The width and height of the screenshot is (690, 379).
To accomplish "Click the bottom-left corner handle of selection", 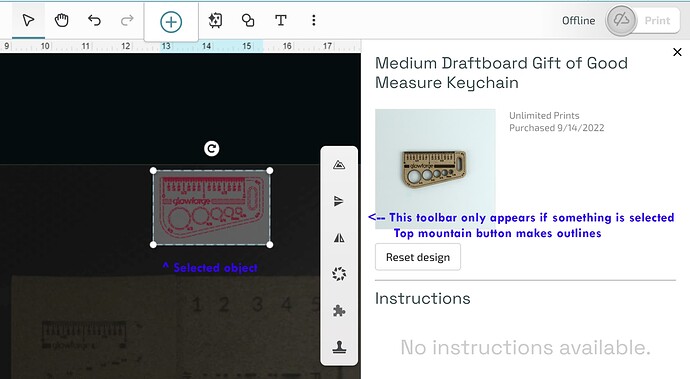I will point(153,245).
